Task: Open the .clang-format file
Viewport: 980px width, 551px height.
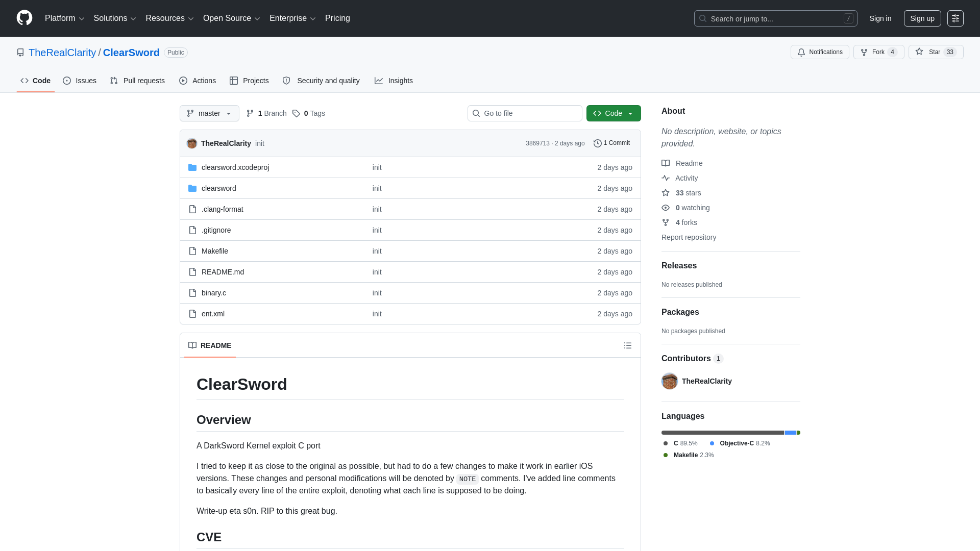Action: click(223, 209)
